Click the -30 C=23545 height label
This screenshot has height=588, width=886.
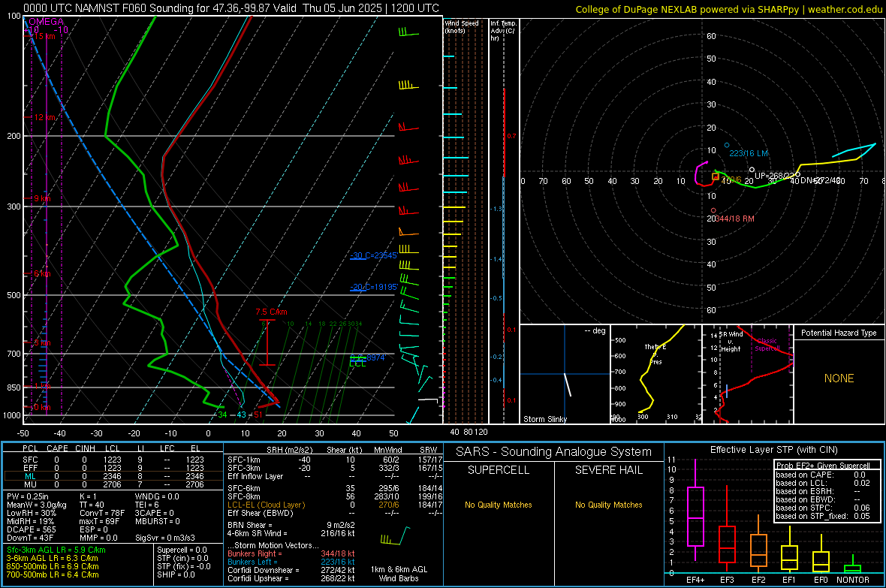(x=373, y=255)
